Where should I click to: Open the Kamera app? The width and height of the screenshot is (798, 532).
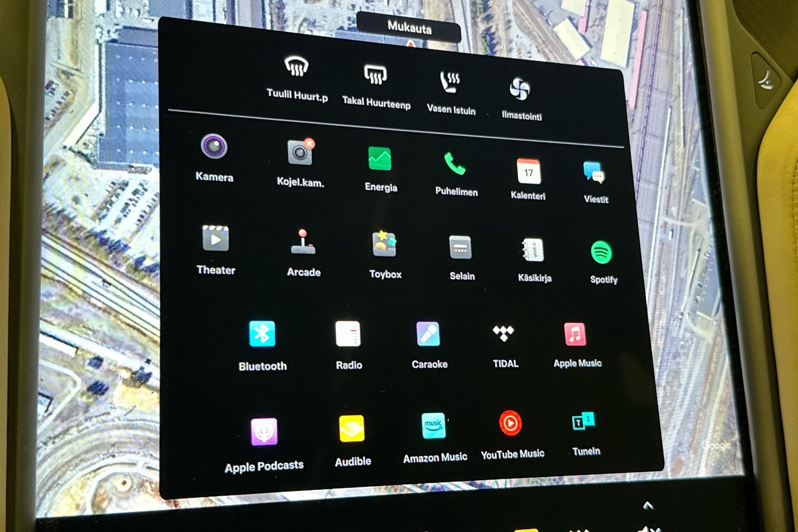pos(214,158)
